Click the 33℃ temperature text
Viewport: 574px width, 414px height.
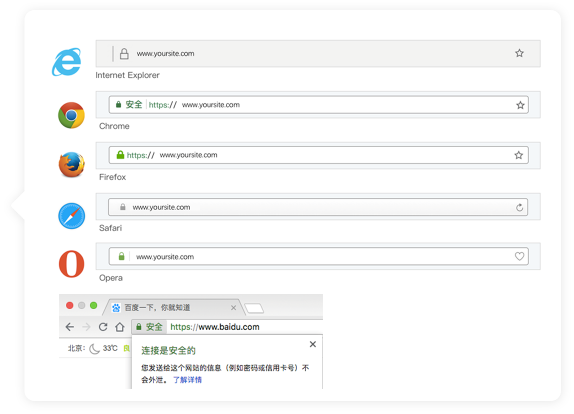[110, 348]
